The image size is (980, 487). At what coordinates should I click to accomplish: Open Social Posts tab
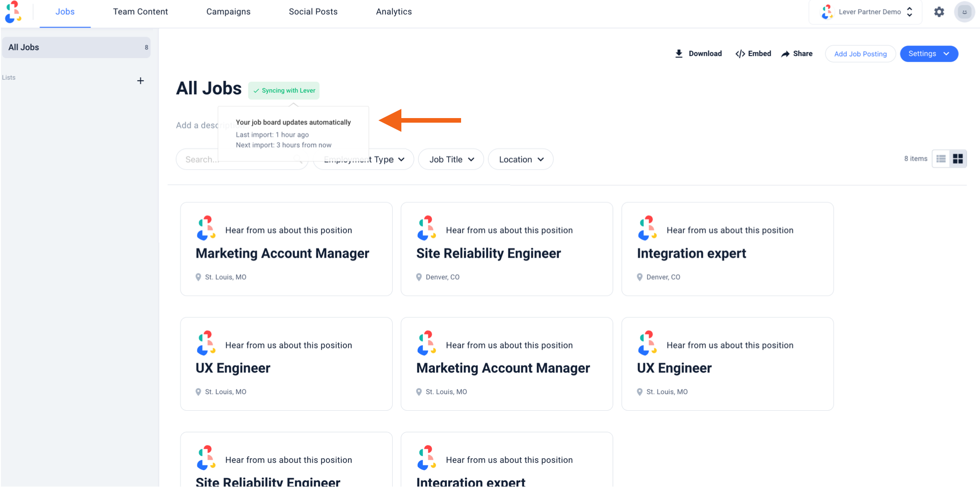click(x=313, y=12)
